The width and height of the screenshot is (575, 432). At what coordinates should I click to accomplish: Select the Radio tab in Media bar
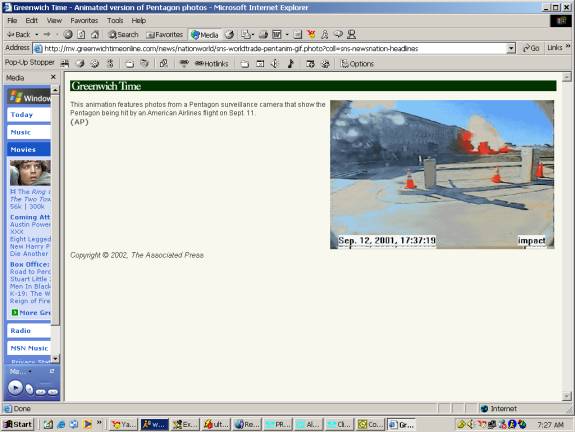click(x=29, y=331)
